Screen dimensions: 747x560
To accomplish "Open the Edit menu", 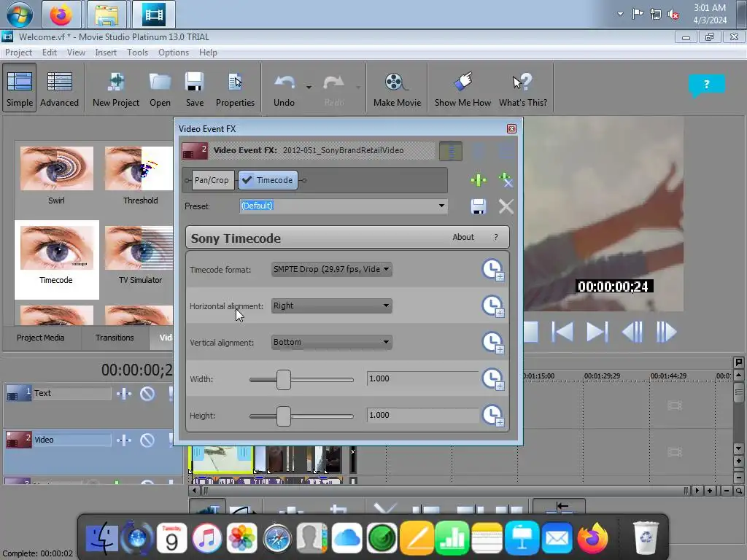I will [x=49, y=52].
